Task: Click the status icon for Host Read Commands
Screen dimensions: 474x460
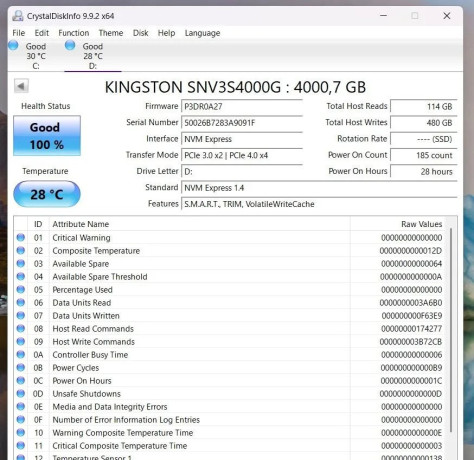Action: point(21,328)
